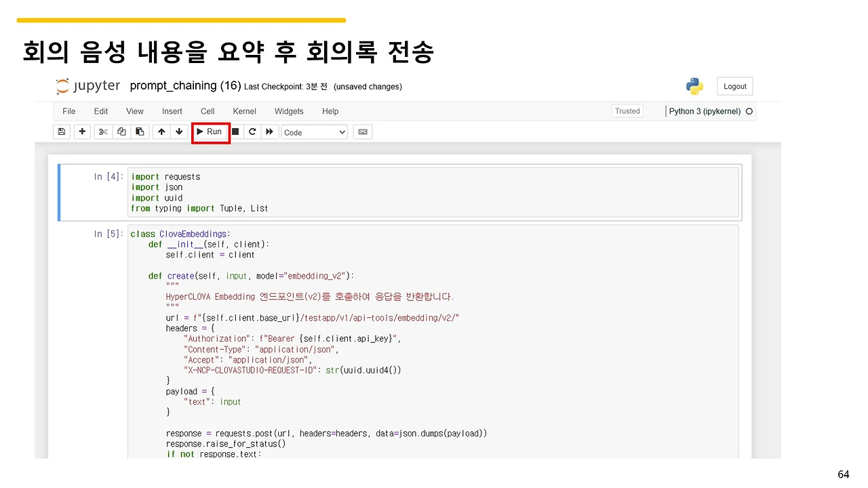Viewport: 868px width, 488px height.
Task: Open the Code cell type dropdown
Action: point(315,133)
